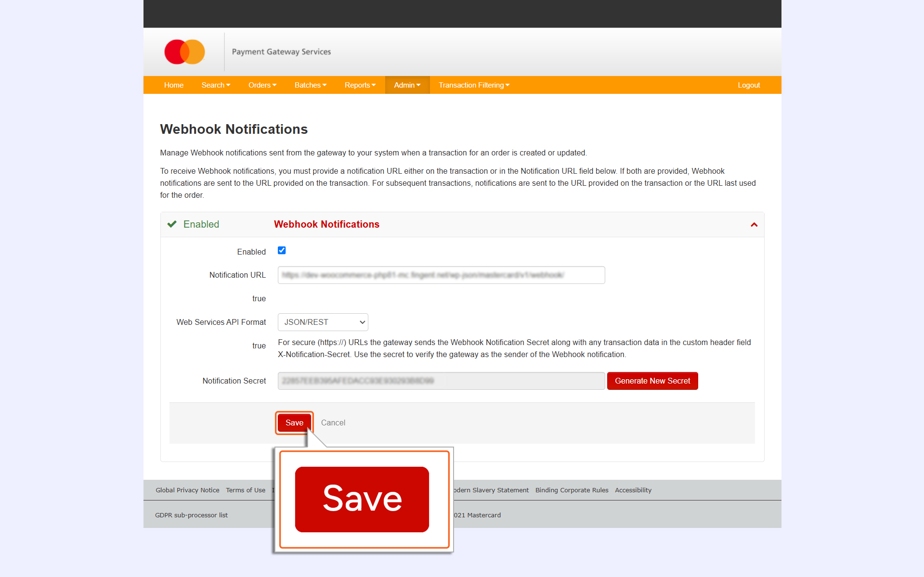Image resolution: width=924 pixels, height=577 pixels.
Task: Open the Accessibility footer link
Action: coord(633,490)
